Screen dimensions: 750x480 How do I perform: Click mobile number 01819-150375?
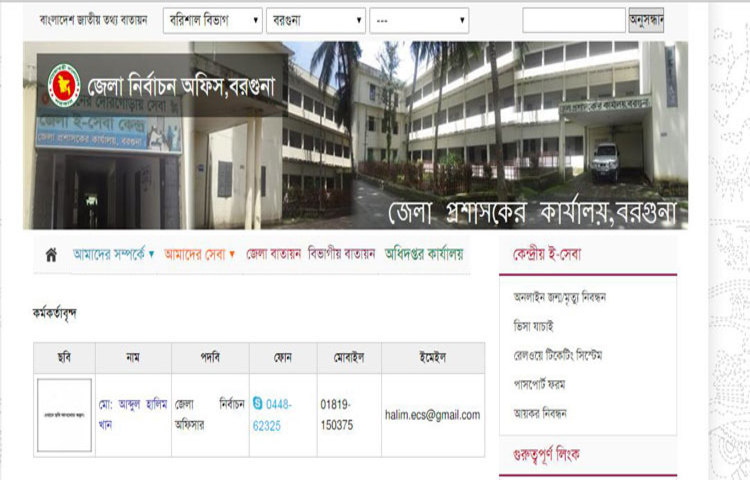pyautogui.click(x=337, y=415)
